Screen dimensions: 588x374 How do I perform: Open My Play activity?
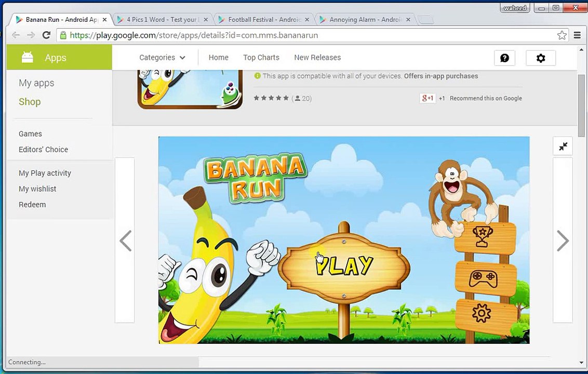pos(45,173)
